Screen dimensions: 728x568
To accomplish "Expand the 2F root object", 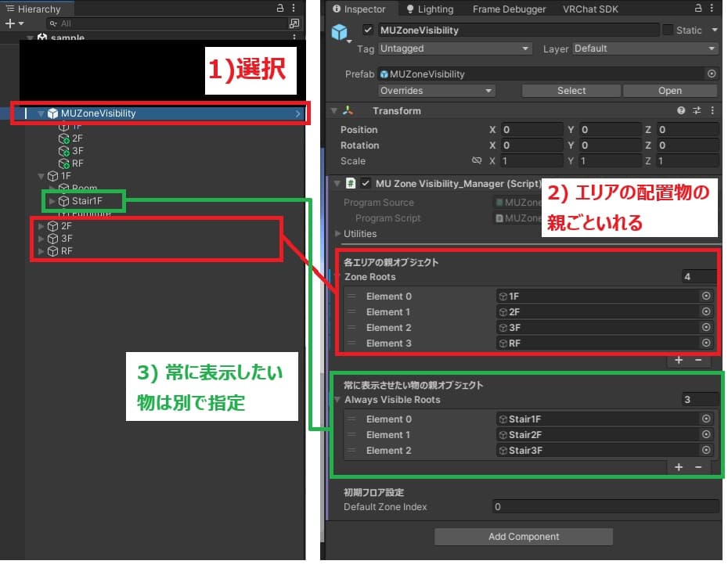I will (x=41, y=226).
